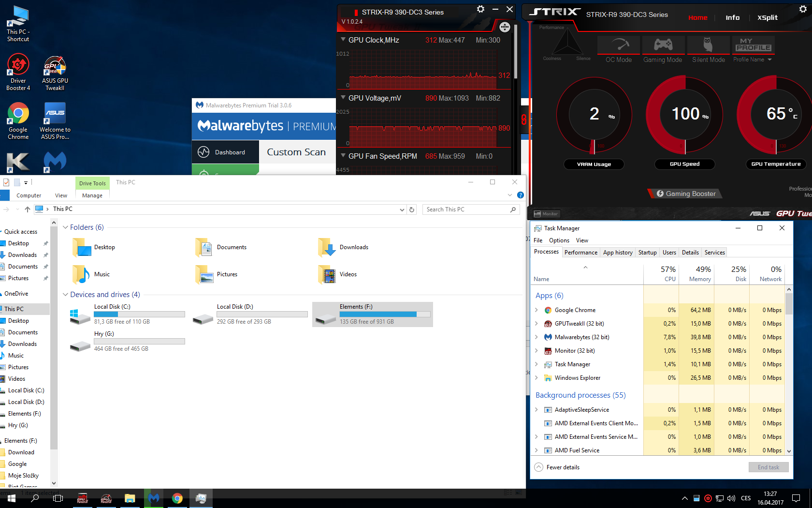Open GPU Tweak settings gear icon

[x=803, y=9]
